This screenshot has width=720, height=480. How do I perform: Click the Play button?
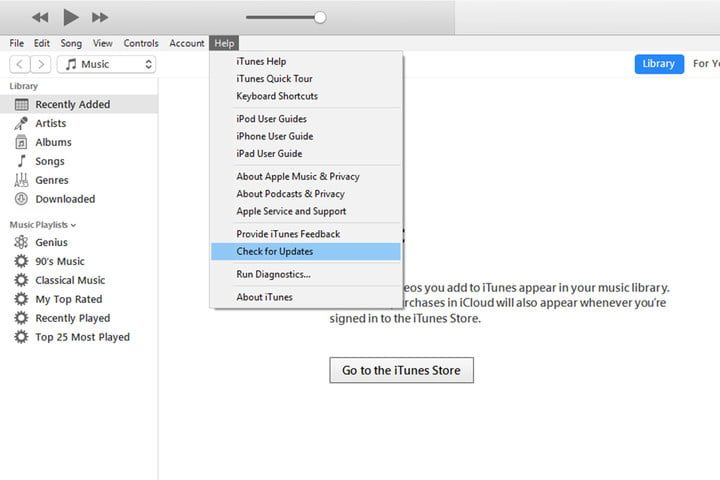[x=70, y=17]
